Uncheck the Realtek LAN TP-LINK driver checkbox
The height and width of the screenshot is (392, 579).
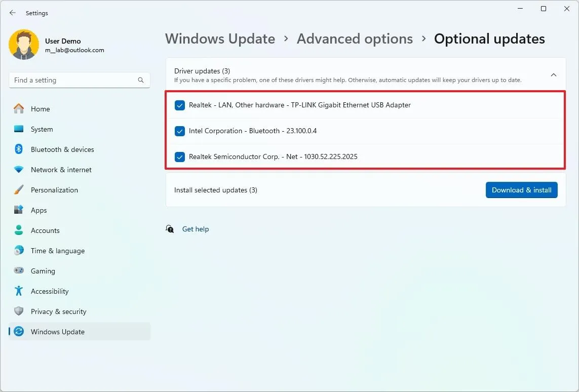[180, 105]
